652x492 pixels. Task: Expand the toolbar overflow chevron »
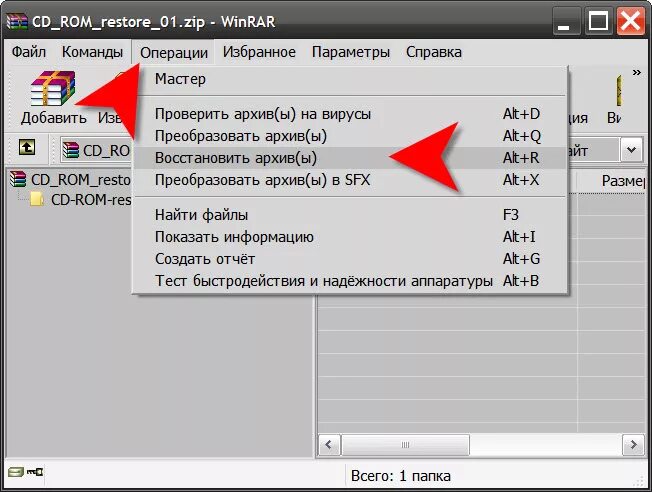coord(636,73)
